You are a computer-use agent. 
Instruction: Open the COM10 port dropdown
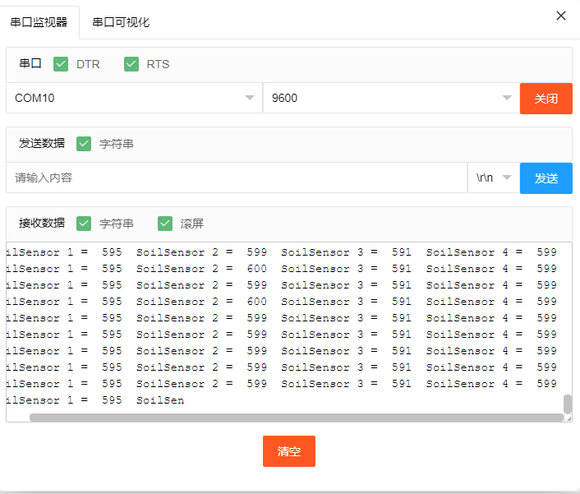(134, 98)
